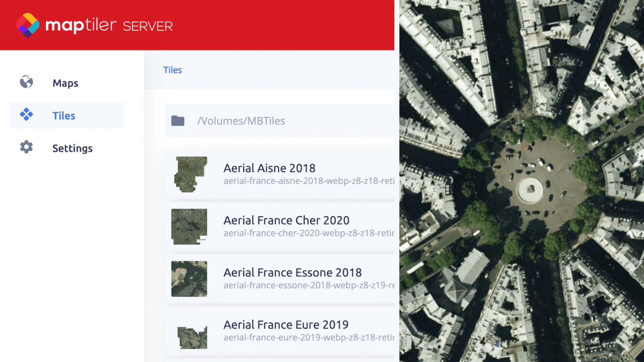The width and height of the screenshot is (644, 362).
Task: Select the Tiles diamond icon in sidebar
Action: (x=27, y=115)
